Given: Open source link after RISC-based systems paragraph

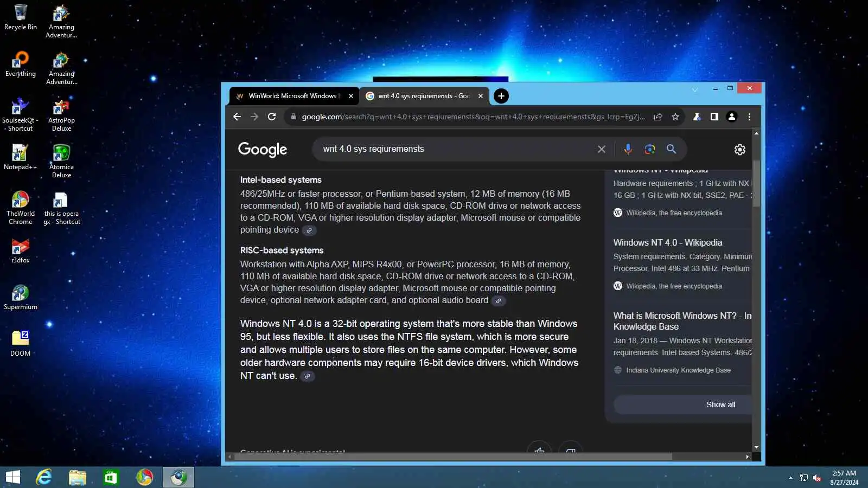Looking at the screenshot, I should point(499,301).
